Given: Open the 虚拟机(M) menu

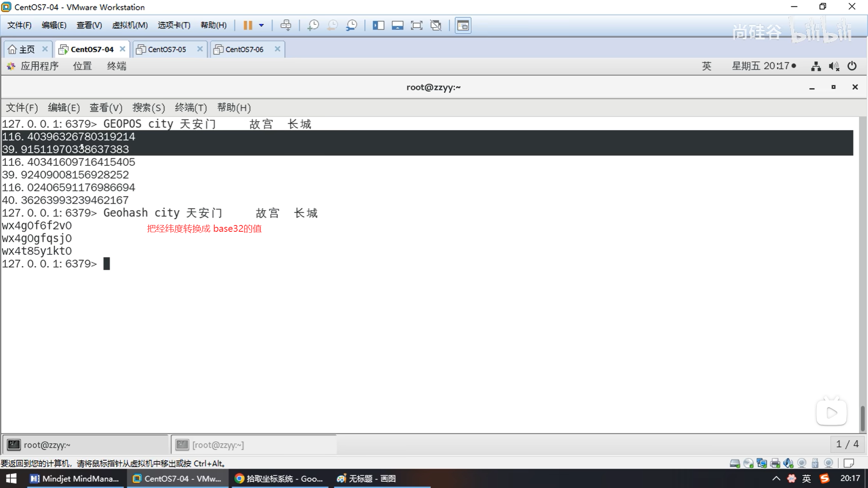Looking at the screenshot, I should pyautogui.click(x=130, y=25).
